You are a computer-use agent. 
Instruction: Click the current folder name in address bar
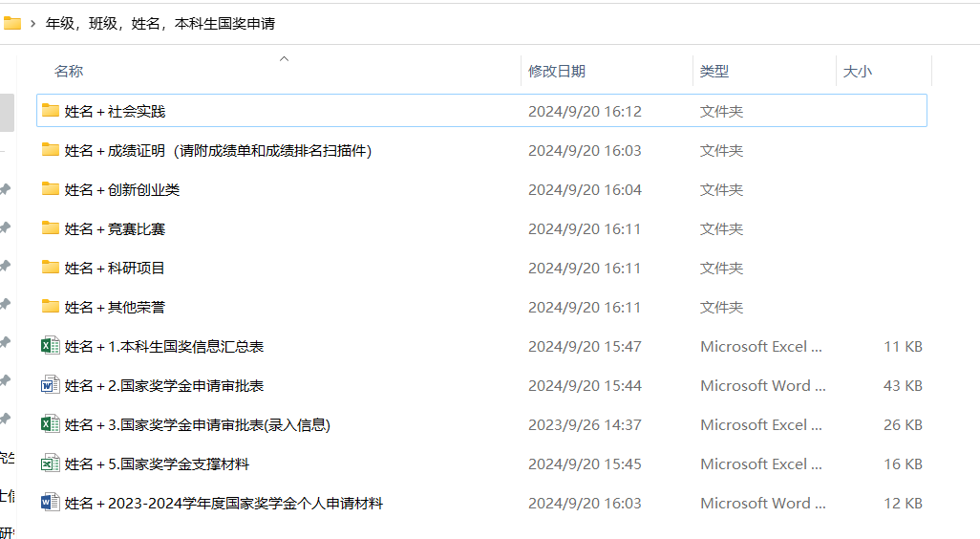(x=160, y=23)
